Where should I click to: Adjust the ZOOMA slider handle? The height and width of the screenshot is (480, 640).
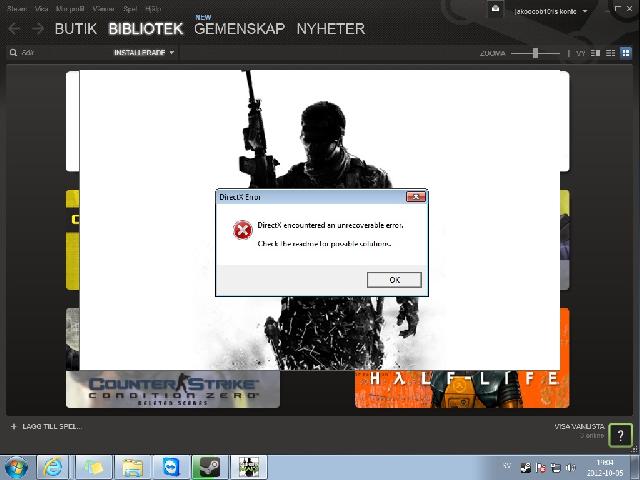click(536, 53)
